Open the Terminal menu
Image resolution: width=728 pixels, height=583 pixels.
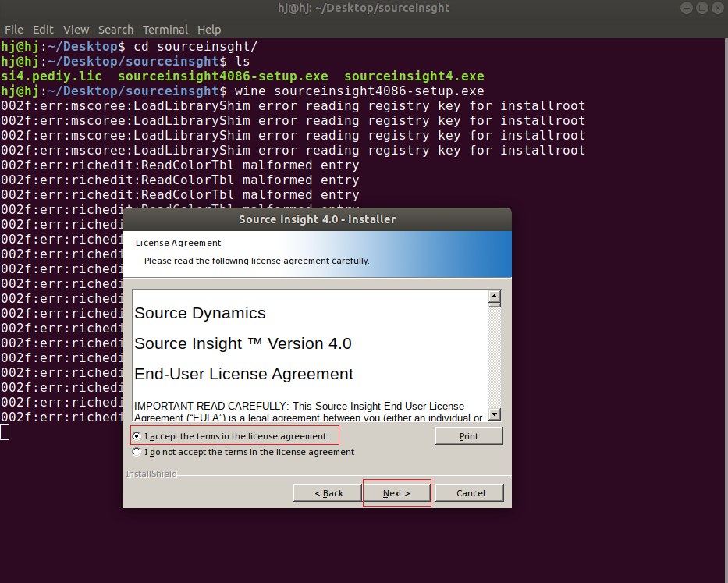point(165,29)
